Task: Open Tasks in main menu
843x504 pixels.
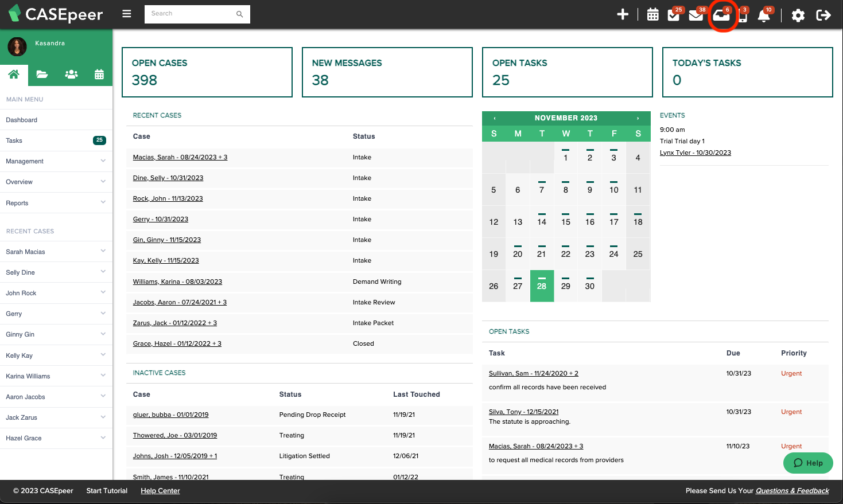Action: click(56, 140)
